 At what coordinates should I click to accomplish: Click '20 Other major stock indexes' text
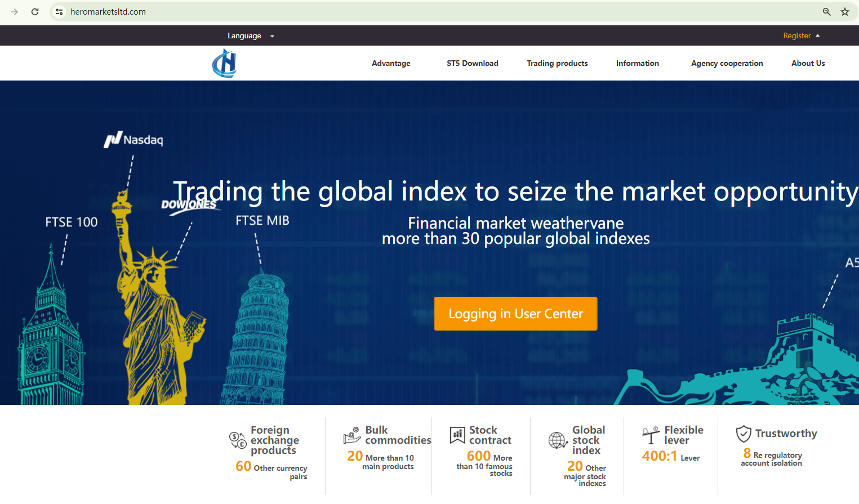click(585, 473)
